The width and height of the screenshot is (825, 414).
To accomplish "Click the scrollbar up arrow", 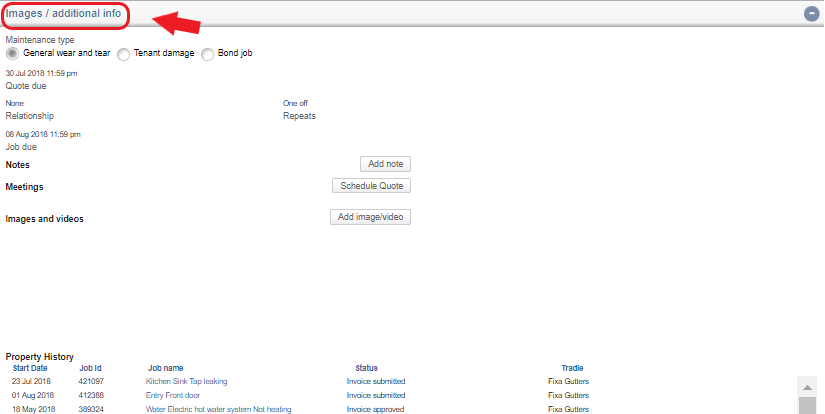I will coord(807,388).
